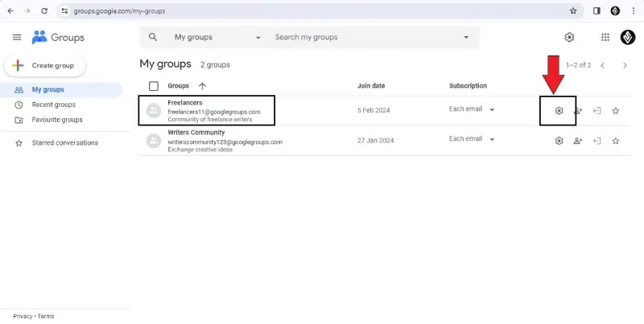The height and width of the screenshot is (324, 644).
Task: Open settings for the Freelancers group
Action: point(559,111)
